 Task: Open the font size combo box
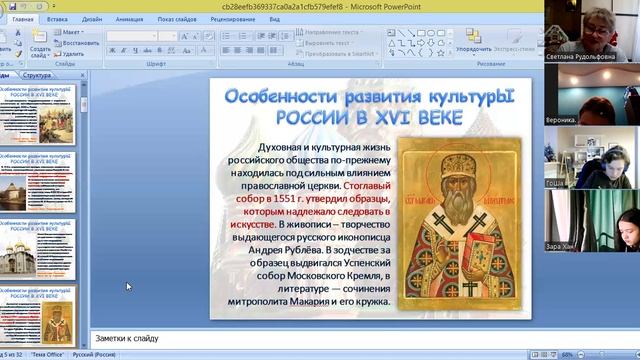point(168,36)
